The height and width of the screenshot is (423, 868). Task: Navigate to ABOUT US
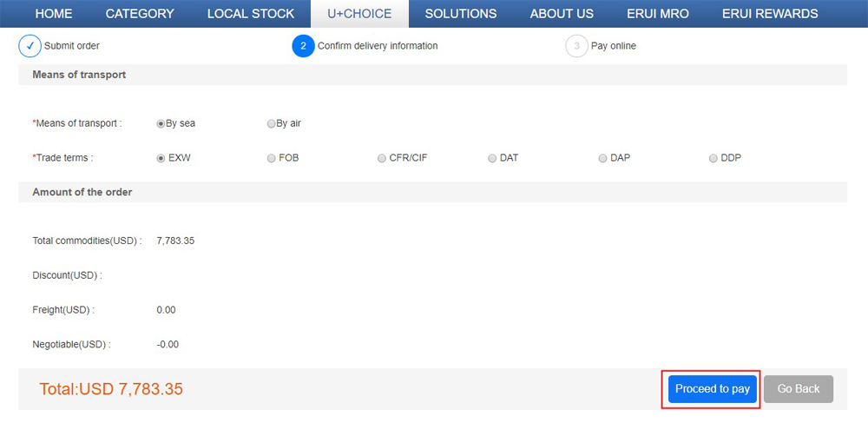pos(562,14)
